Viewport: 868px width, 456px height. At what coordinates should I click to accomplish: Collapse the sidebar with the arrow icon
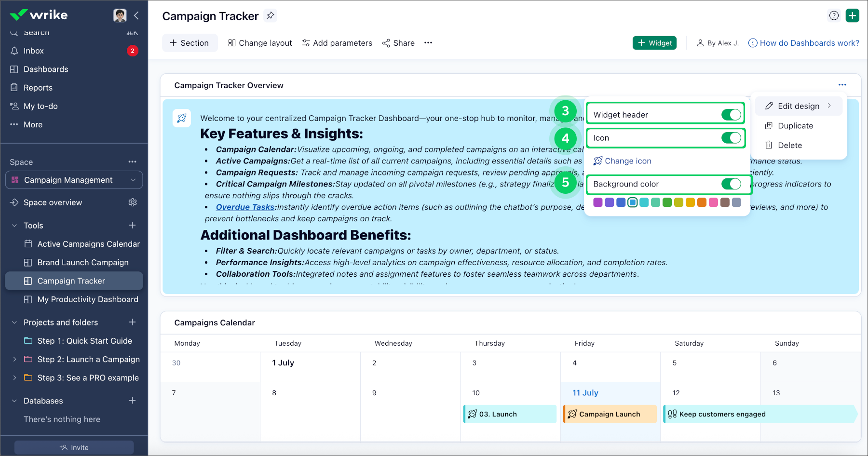click(136, 15)
